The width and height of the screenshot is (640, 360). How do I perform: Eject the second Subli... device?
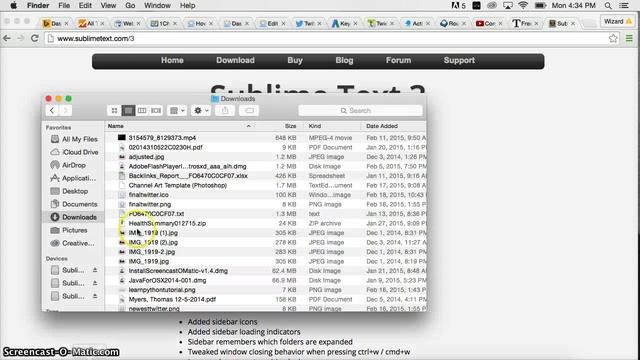coord(95,283)
